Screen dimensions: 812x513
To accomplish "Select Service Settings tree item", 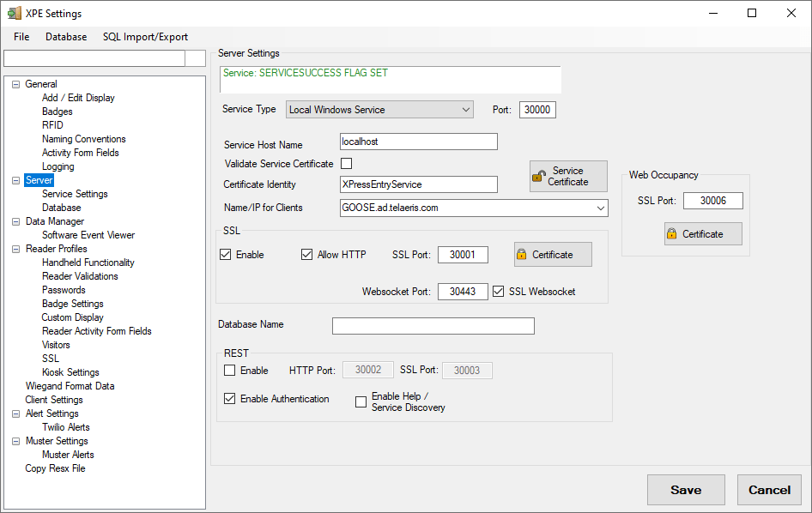I will (75, 194).
